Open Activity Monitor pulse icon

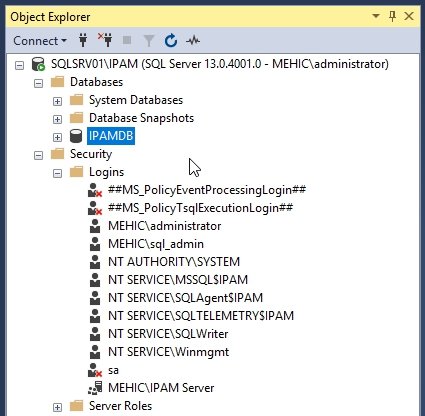[x=193, y=41]
